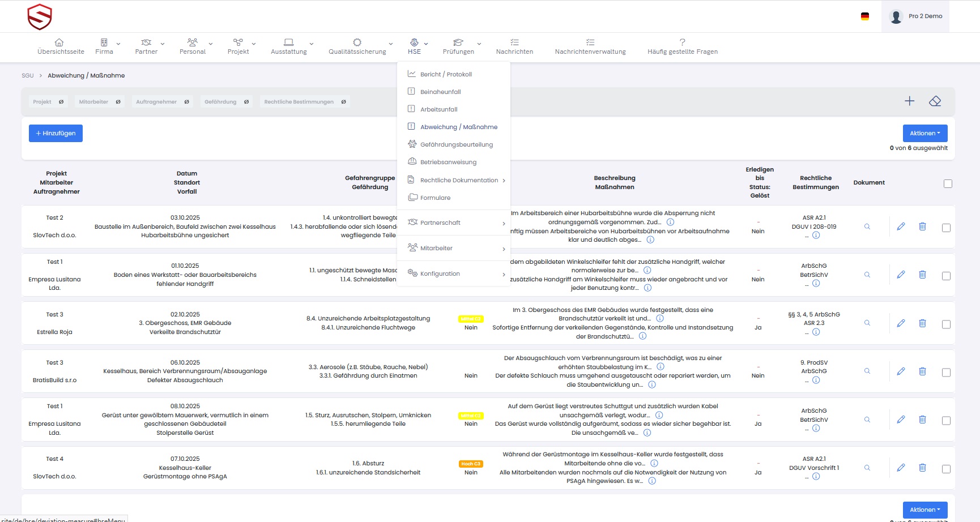This screenshot has width=980, height=522.
Task: Check the Defekter Absaugschlauch row checkbox
Action: coord(946,373)
